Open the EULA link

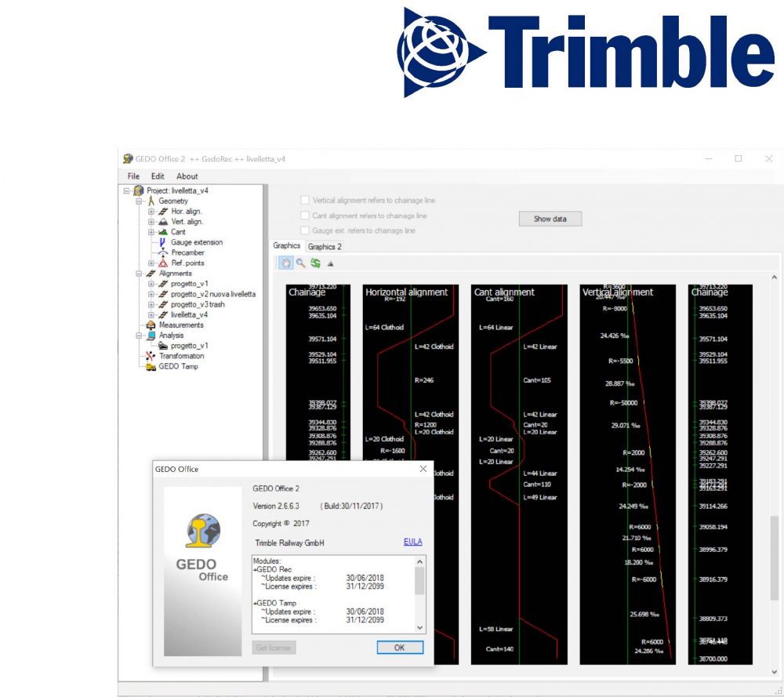(x=413, y=542)
